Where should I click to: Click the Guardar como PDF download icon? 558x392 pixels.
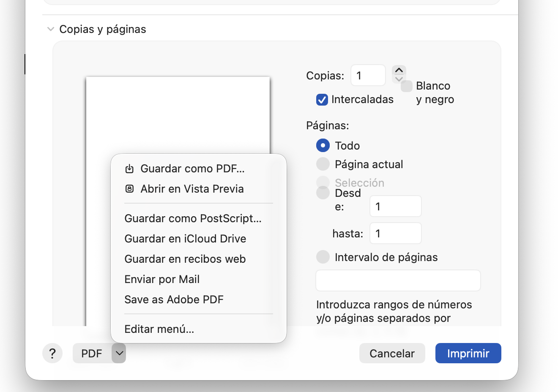(129, 169)
